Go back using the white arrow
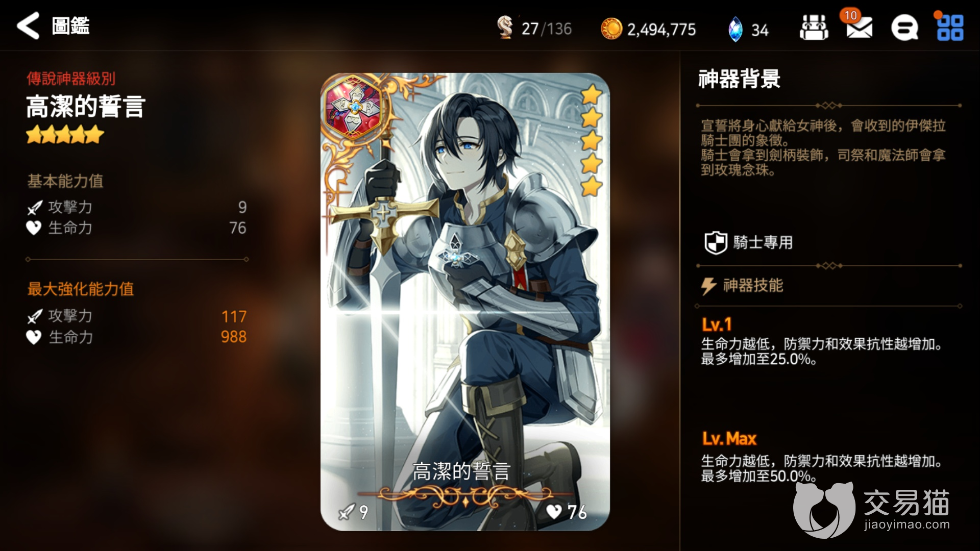 tap(28, 26)
